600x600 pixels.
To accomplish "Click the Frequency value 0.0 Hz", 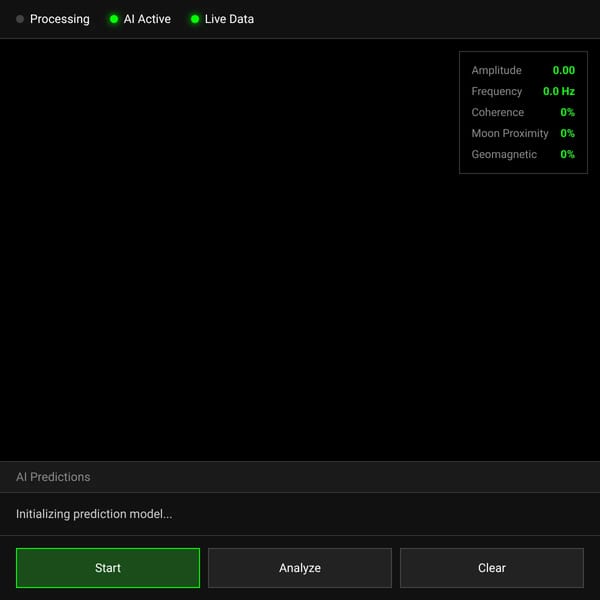I will [559, 91].
